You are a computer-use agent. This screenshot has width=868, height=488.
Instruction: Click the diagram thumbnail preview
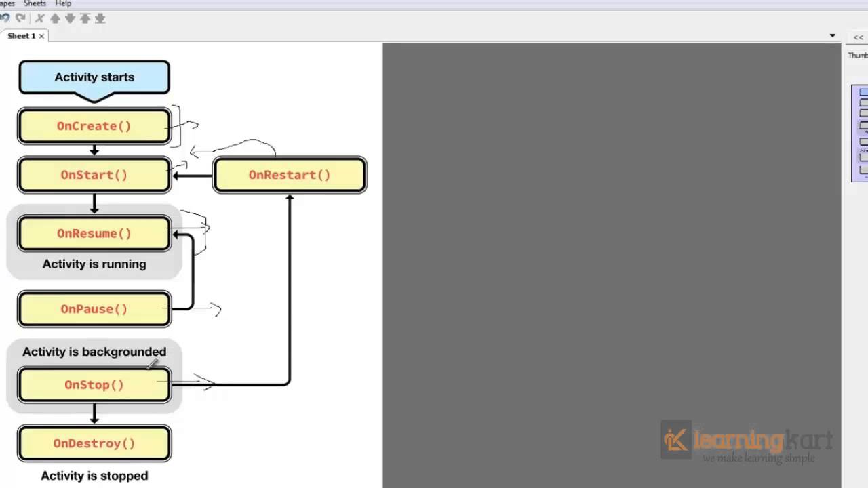pyautogui.click(x=860, y=134)
